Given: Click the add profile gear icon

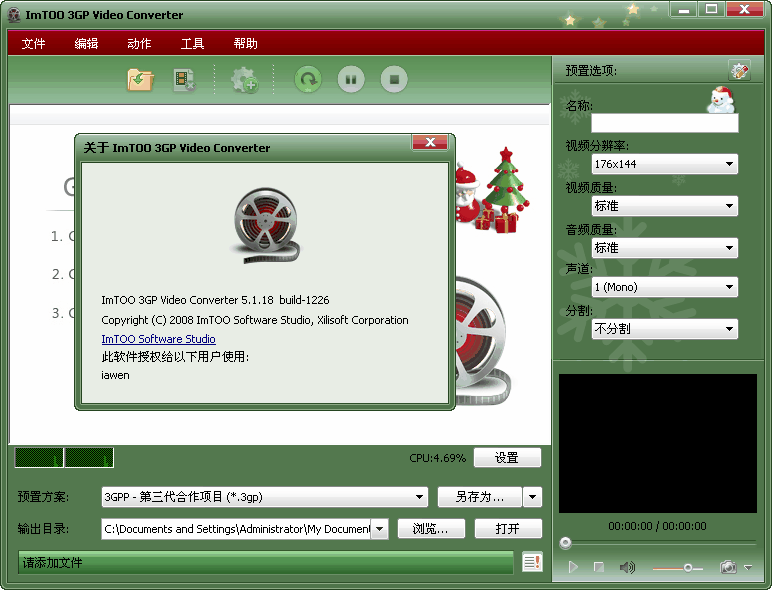Looking at the screenshot, I should pyautogui.click(x=244, y=80).
